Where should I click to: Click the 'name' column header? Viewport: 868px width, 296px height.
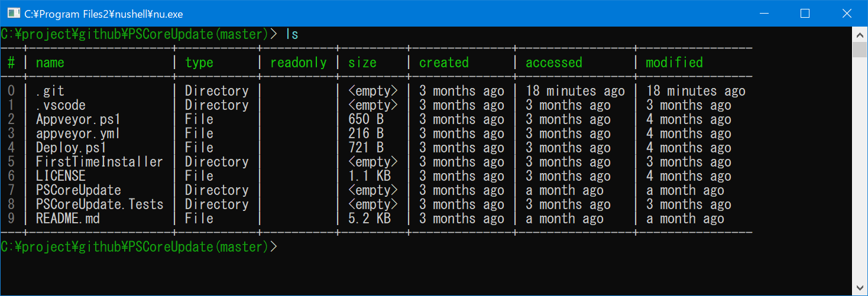(x=50, y=63)
